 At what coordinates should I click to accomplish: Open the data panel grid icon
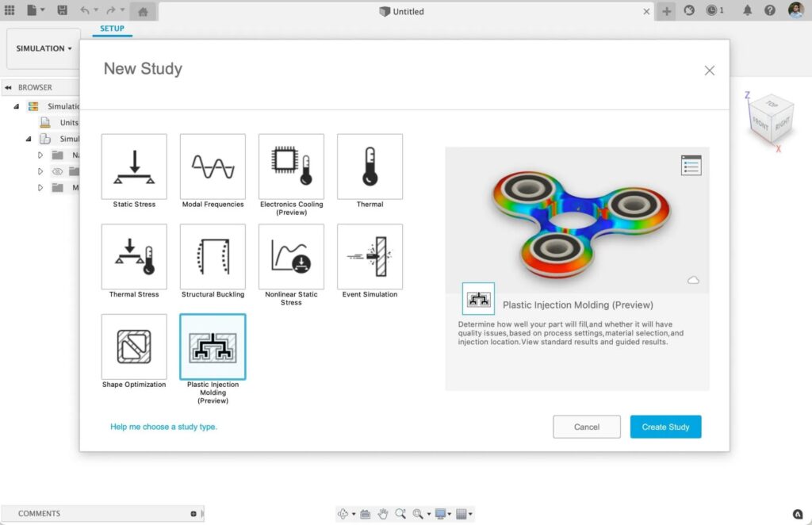click(x=10, y=10)
